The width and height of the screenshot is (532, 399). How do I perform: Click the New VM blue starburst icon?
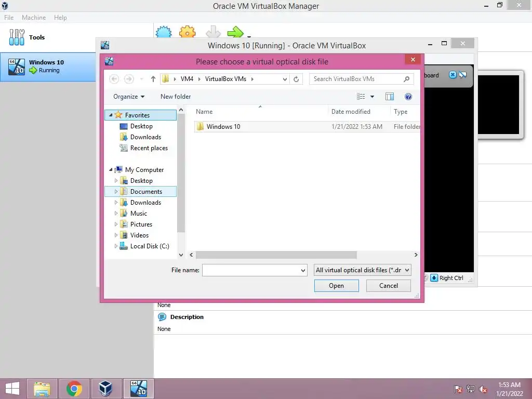164,32
